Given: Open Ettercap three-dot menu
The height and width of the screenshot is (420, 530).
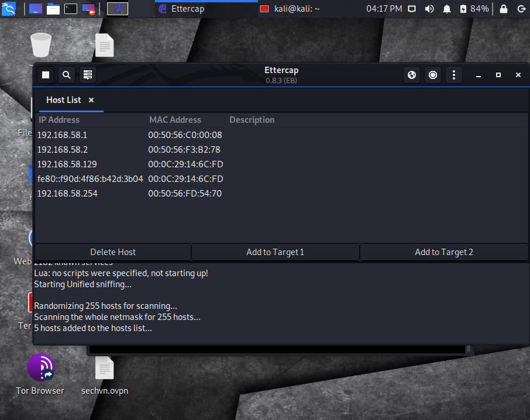Looking at the screenshot, I should tap(453, 75).
